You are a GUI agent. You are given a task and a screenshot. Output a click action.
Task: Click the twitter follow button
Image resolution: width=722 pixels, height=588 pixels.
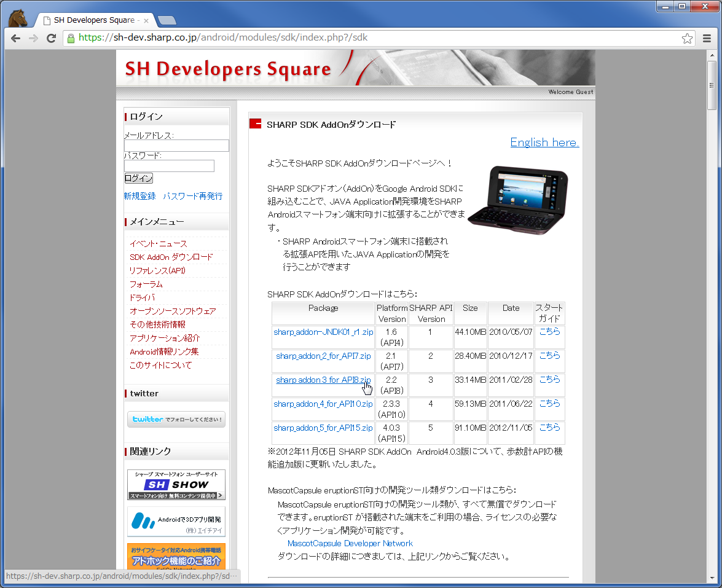click(x=176, y=420)
